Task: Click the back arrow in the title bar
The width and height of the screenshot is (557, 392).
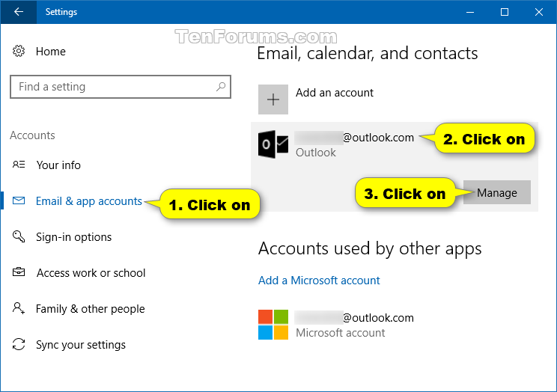Action: 19,12
